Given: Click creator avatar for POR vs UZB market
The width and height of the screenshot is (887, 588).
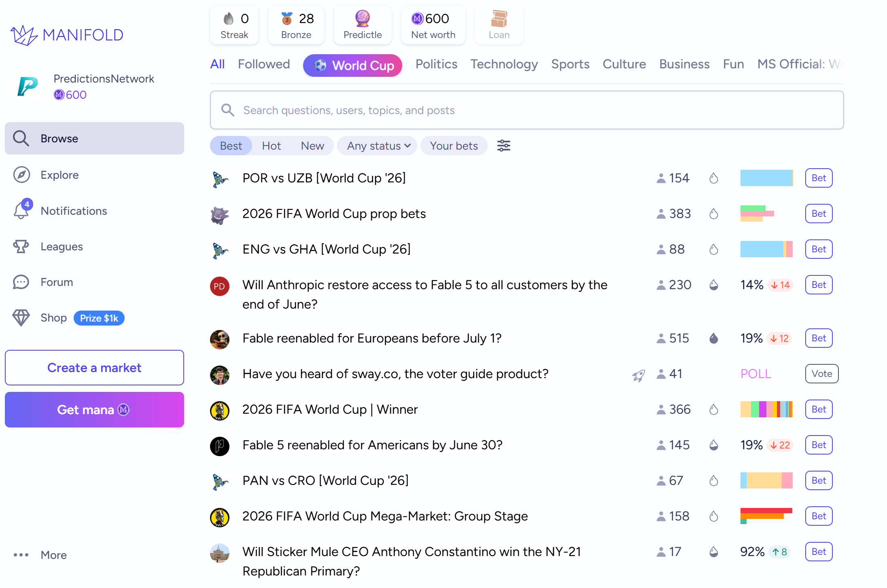Looking at the screenshot, I should tap(220, 179).
